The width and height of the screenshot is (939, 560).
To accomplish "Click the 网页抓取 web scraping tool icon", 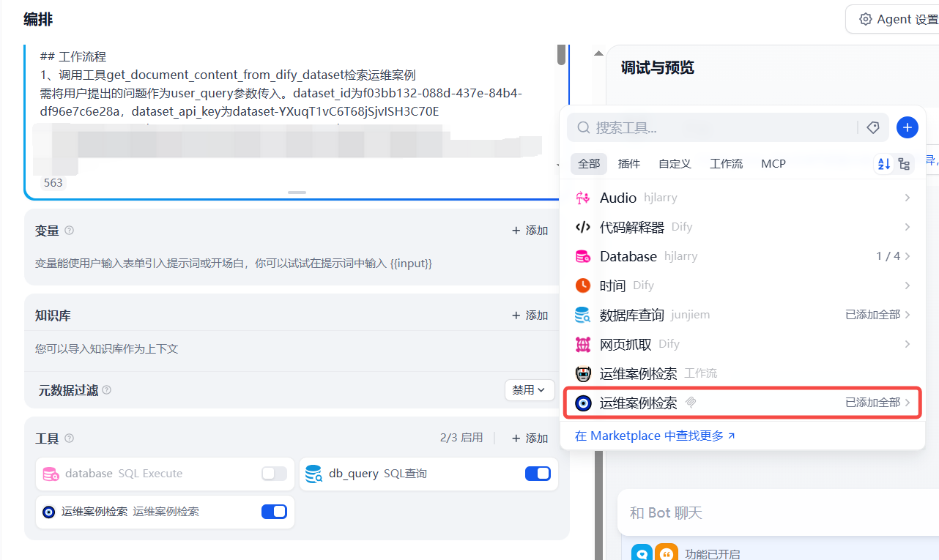I will (x=582, y=343).
